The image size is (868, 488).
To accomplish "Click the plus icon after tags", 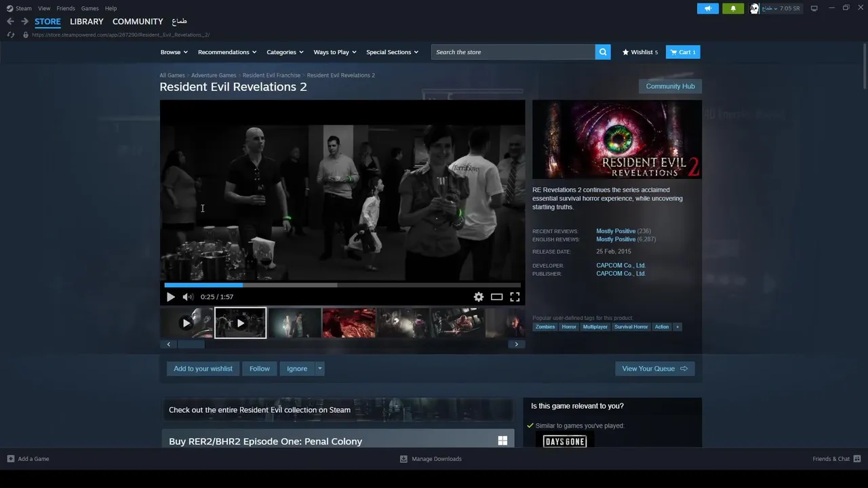I will [677, 327].
